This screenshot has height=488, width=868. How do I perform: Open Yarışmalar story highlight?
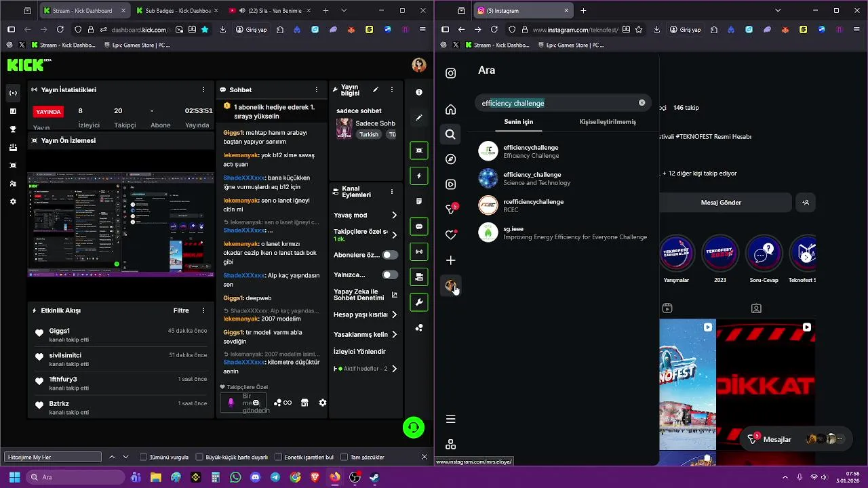(x=676, y=259)
